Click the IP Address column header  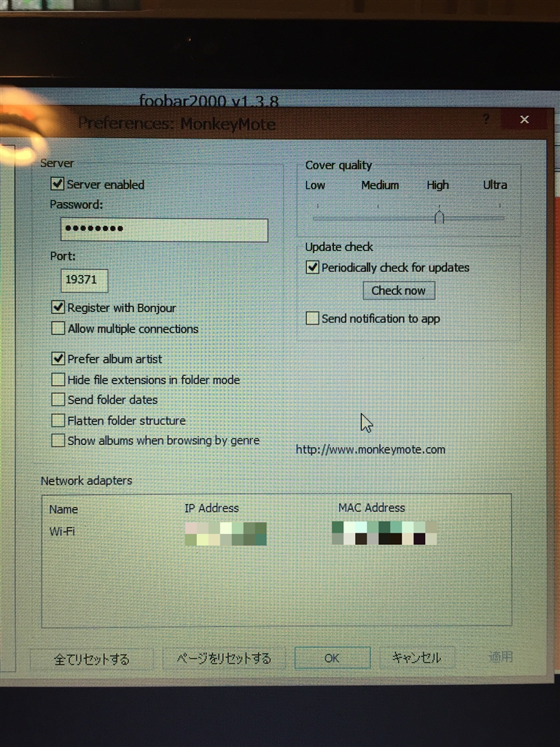pos(211,508)
